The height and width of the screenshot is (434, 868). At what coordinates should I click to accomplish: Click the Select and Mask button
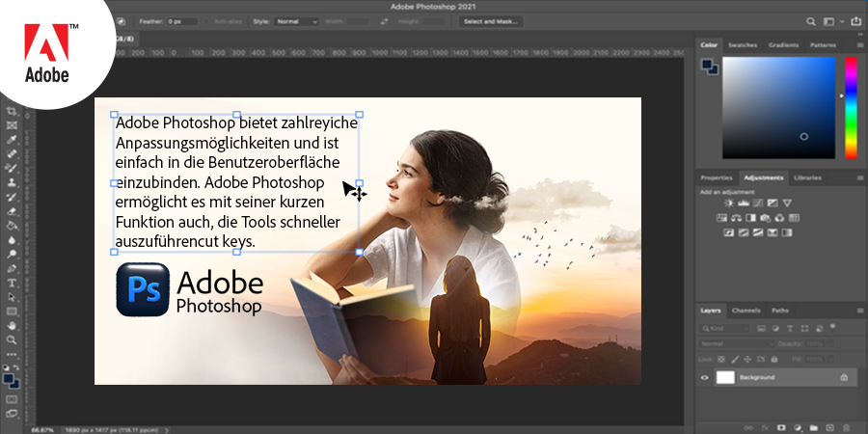click(x=491, y=20)
